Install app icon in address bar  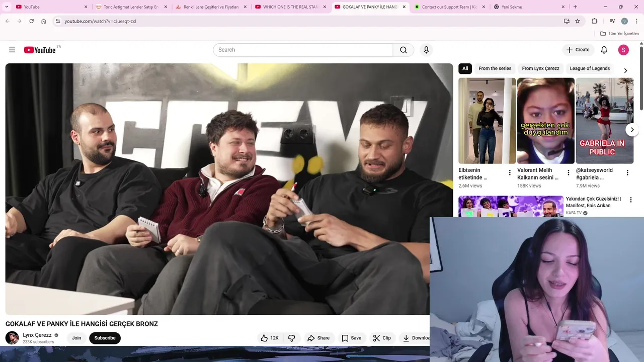point(567,21)
